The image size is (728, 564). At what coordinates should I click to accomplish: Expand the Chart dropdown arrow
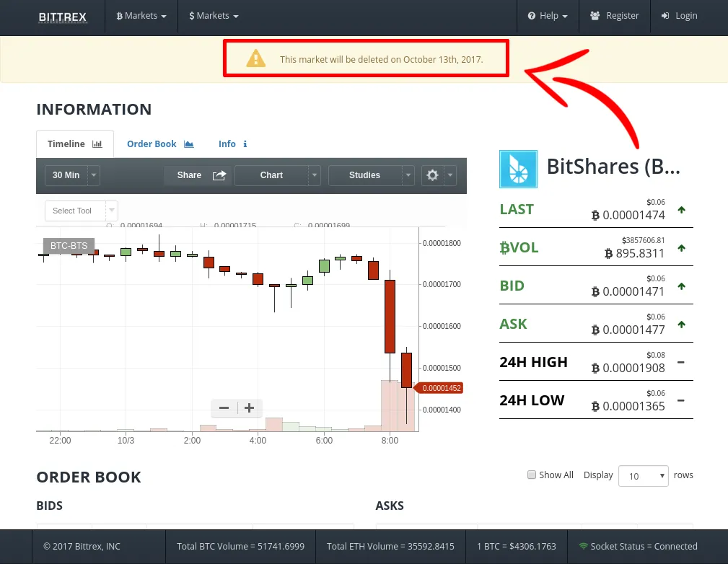(315, 175)
